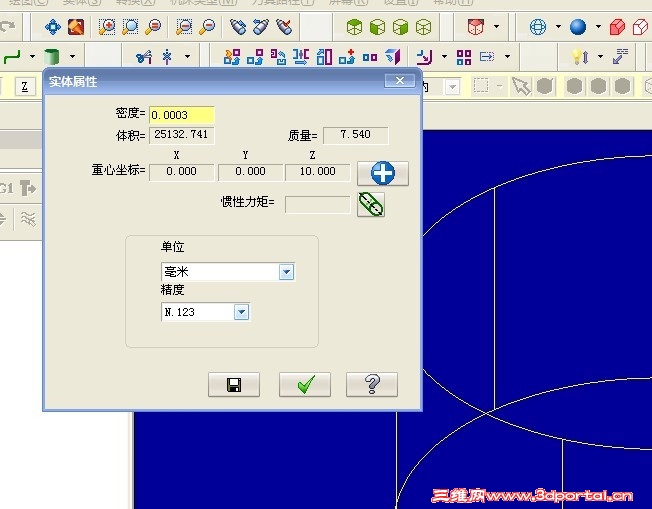Select the third green cube view icon

pos(400,27)
